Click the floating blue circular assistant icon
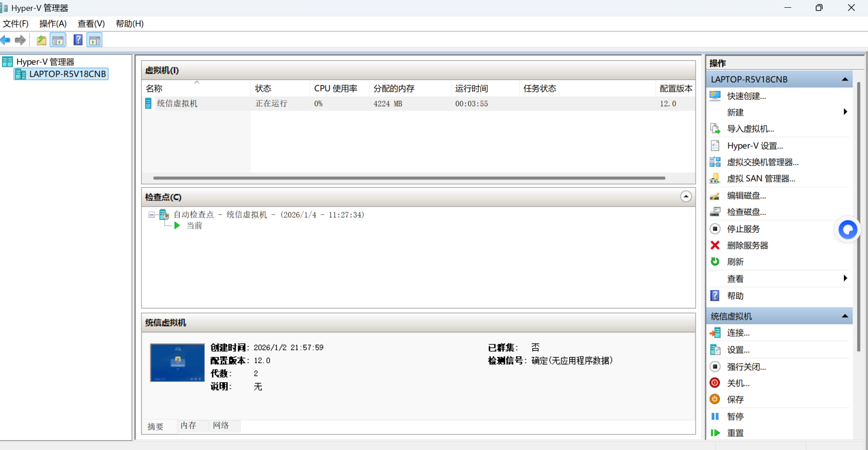Screen dimensions: 868x450 coord(848,230)
